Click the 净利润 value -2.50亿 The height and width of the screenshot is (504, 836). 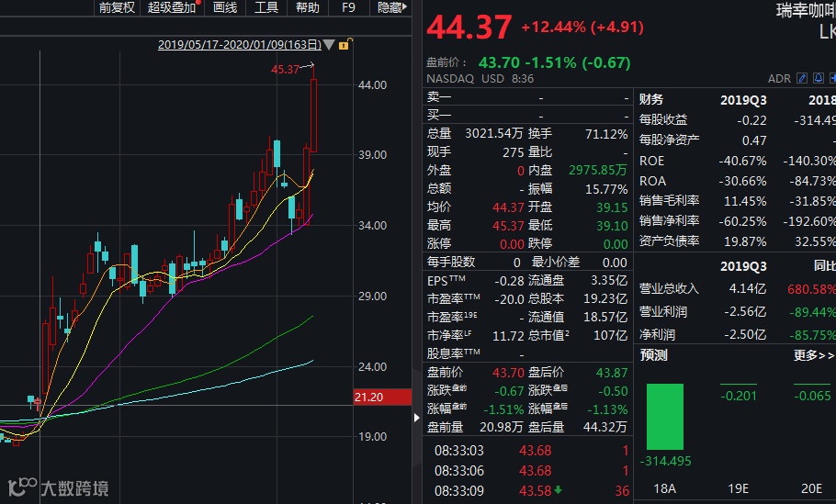pyautogui.click(x=745, y=334)
